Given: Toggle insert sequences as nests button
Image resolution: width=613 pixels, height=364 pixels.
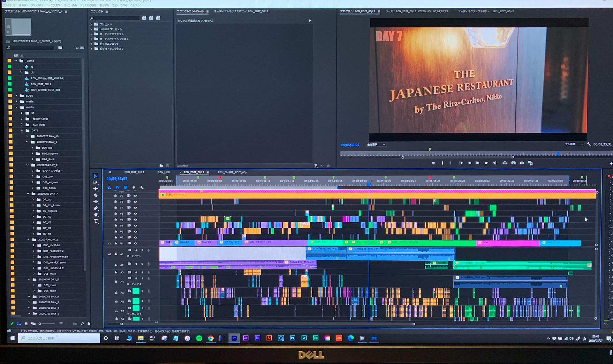Looking at the screenshot, I should pos(109,188).
